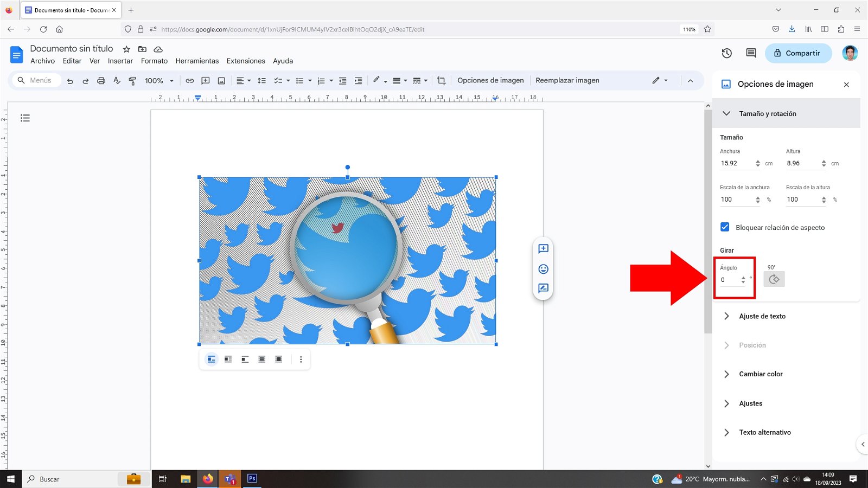Increase indent
This screenshot has height=488, width=868.
point(359,81)
